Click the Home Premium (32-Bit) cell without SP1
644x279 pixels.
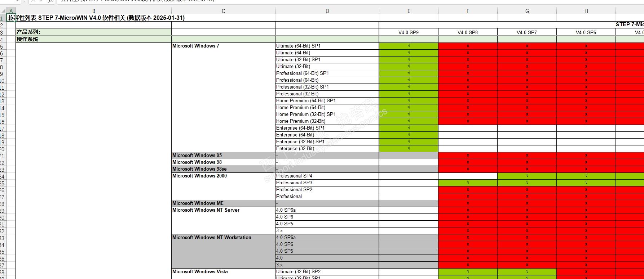327,121
